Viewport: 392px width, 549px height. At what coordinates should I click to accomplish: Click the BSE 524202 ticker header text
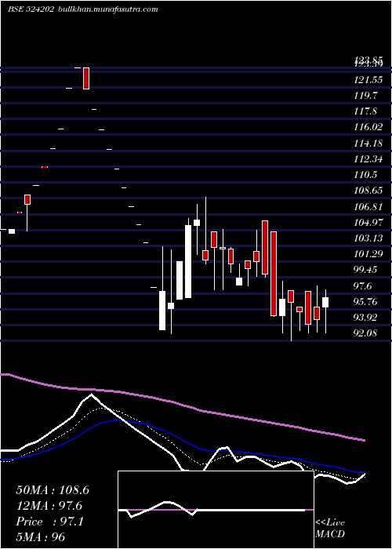click(x=31, y=9)
